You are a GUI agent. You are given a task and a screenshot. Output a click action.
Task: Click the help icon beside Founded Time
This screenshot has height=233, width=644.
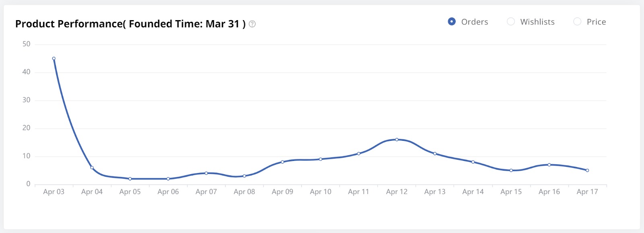point(252,24)
